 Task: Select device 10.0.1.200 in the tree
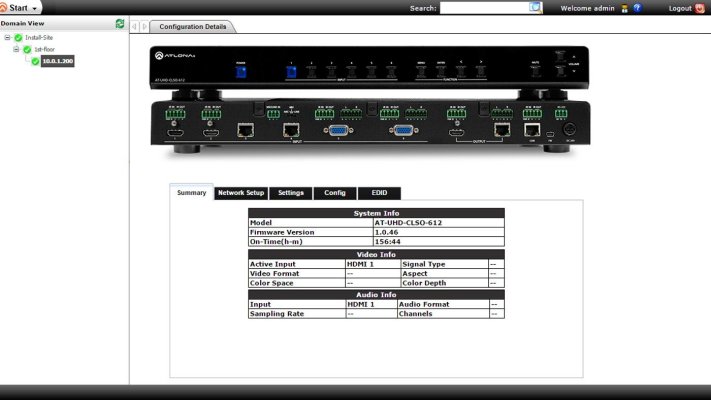coord(57,61)
